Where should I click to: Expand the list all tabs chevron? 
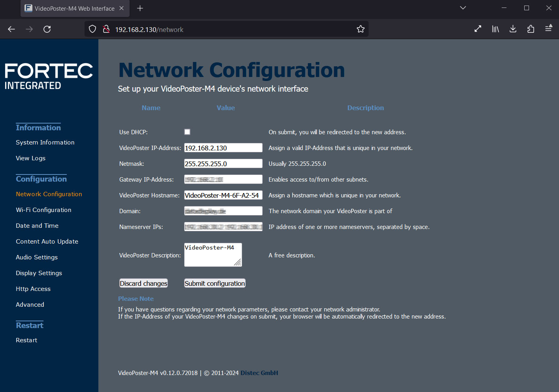[463, 8]
